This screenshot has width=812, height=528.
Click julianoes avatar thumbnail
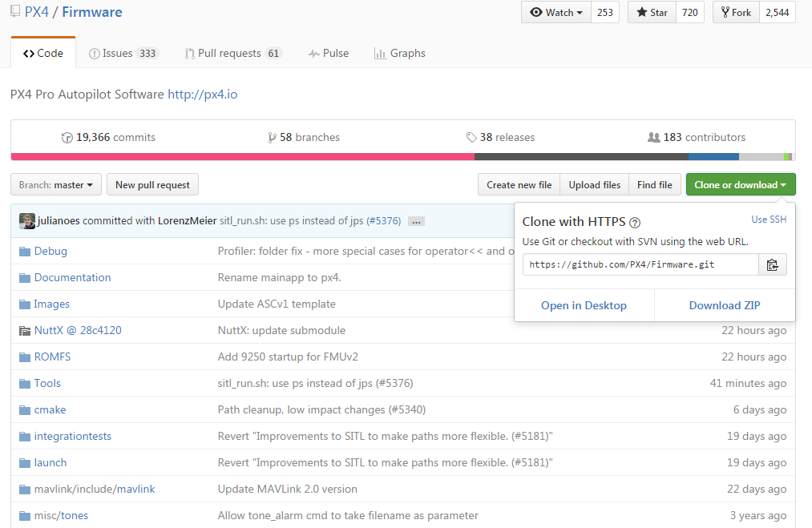[x=27, y=221]
